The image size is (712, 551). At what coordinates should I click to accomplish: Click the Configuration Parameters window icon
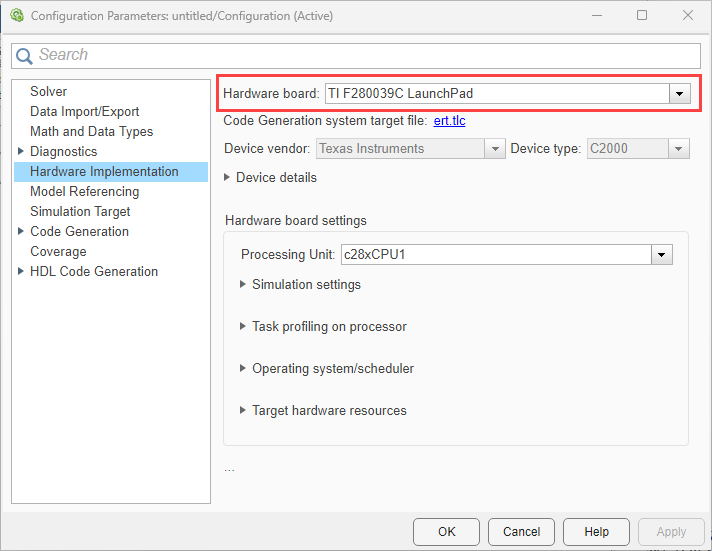click(17, 16)
